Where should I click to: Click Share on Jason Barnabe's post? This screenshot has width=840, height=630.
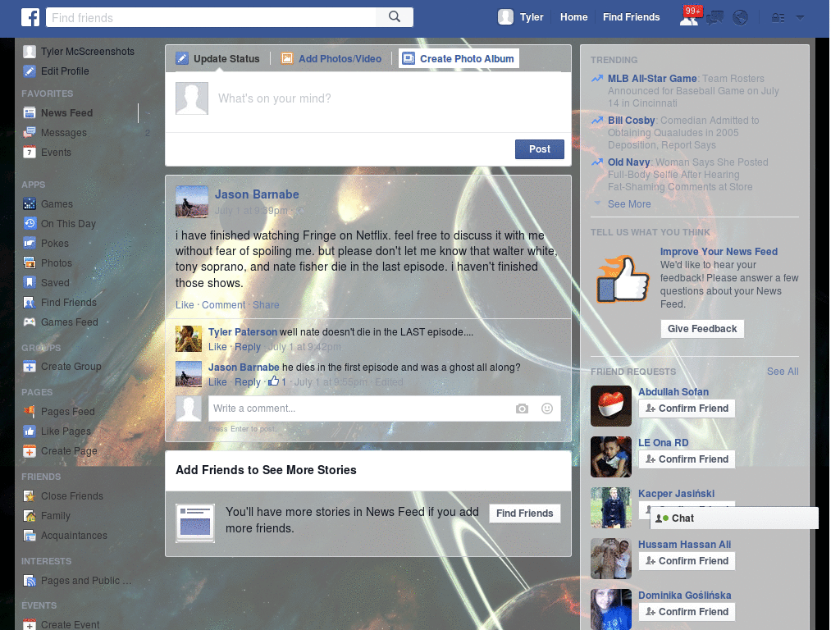point(266,305)
